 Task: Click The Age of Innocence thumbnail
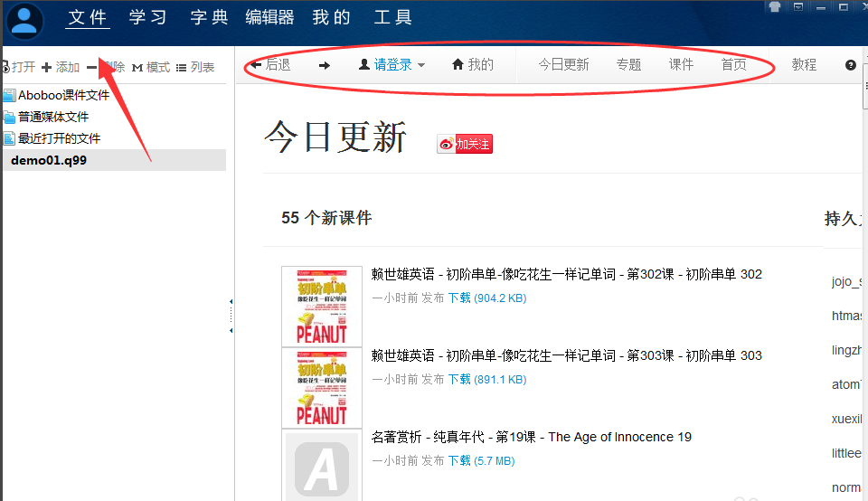[x=322, y=466]
